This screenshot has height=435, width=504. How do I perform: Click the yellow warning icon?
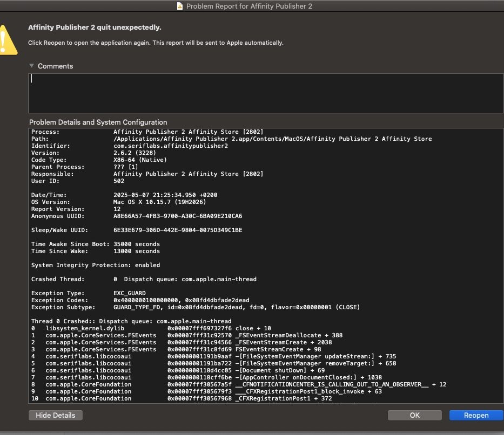(8, 40)
